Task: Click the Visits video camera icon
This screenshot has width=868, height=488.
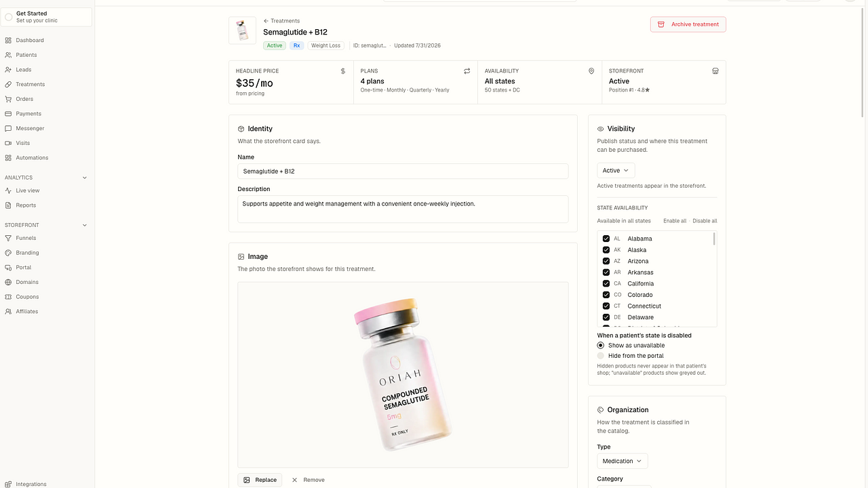Action: pos(8,143)
